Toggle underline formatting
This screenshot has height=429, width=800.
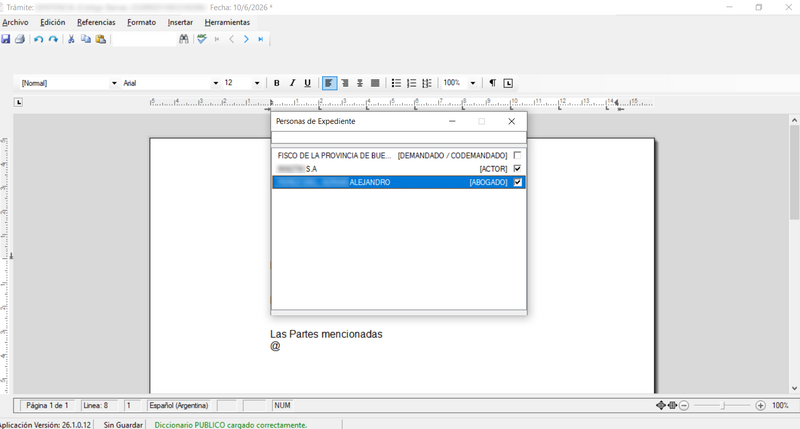coord(307,83)
